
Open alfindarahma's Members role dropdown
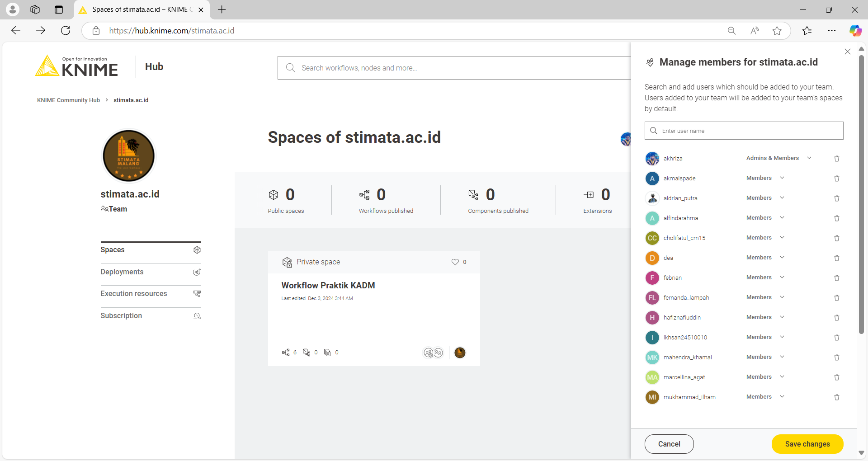[x=765, y=218]
